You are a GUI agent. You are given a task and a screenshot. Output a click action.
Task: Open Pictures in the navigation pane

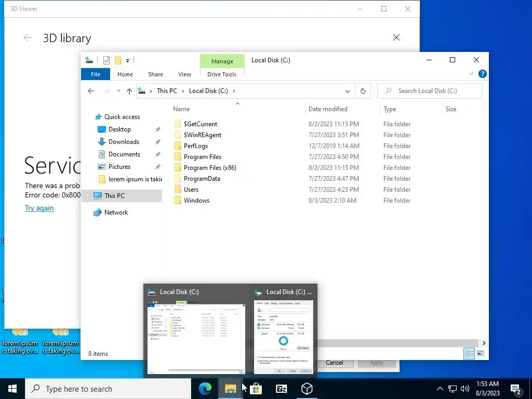pyautogui.click(x=119, y=167)
